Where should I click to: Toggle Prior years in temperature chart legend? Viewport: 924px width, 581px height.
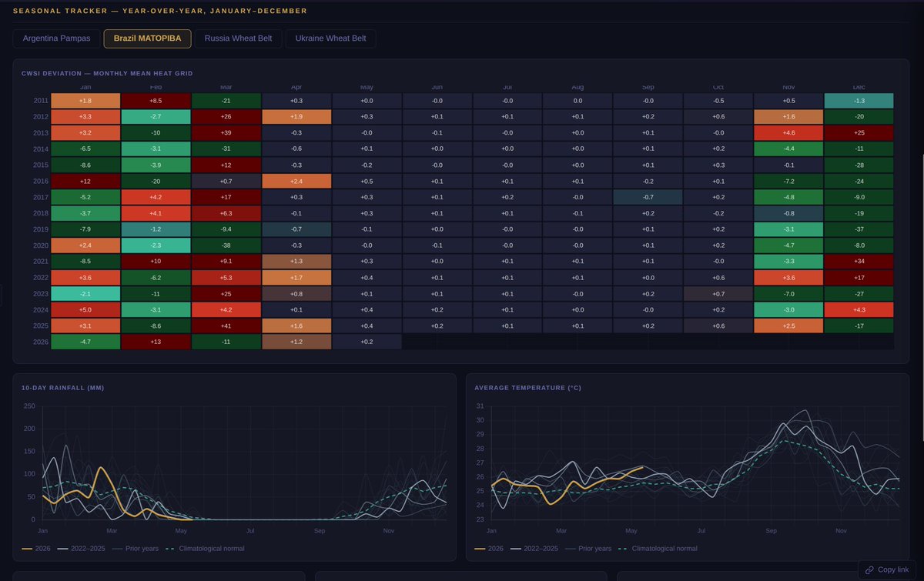pos(589,549)
